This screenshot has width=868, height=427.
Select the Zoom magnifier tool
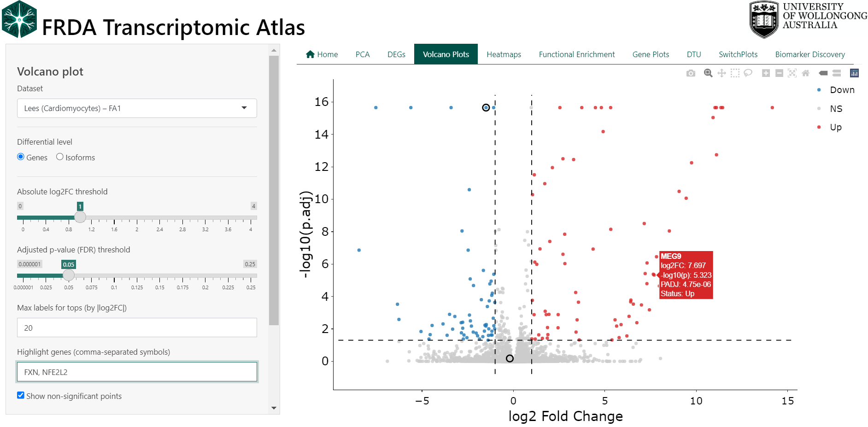708,73
